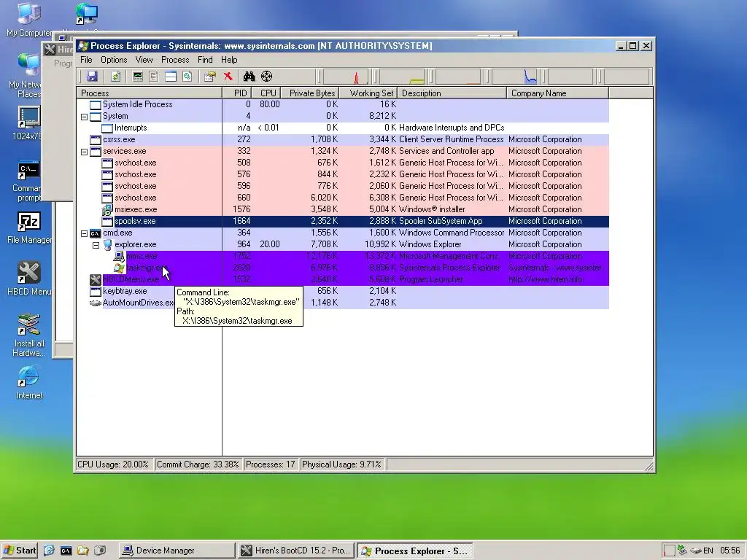Click the CPU usage mini graph in toolbar

click(345, 77)
